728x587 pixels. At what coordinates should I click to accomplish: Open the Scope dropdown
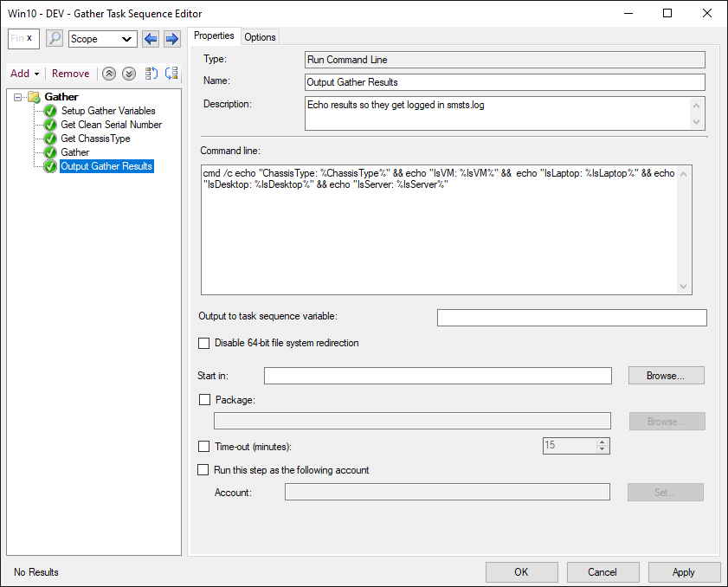103,39
